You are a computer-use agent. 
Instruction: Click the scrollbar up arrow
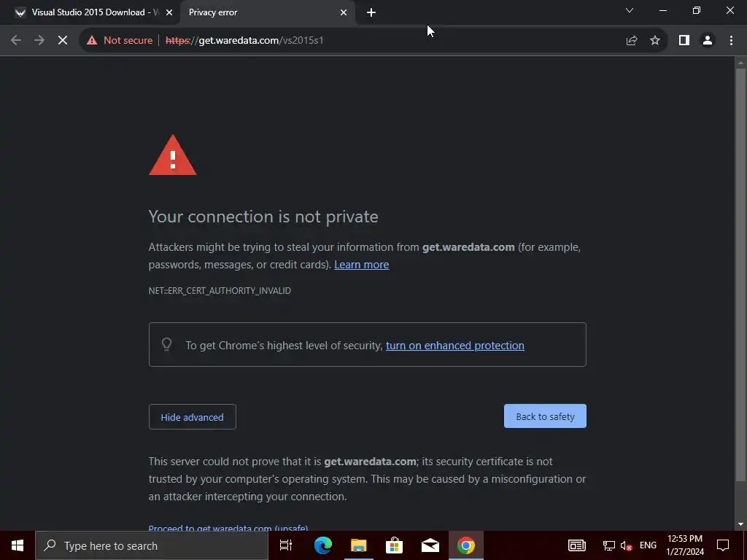740,63
